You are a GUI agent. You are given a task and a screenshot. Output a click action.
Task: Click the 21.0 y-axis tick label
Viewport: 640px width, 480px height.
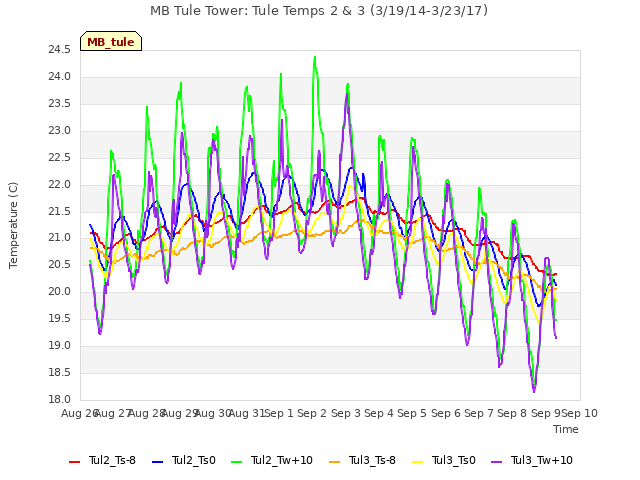[x=60, y=237]
